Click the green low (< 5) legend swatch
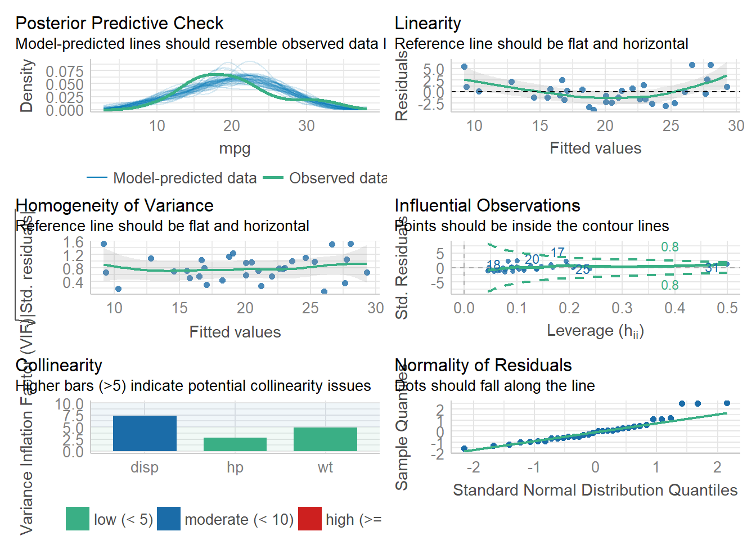 [x=78, y=519]
